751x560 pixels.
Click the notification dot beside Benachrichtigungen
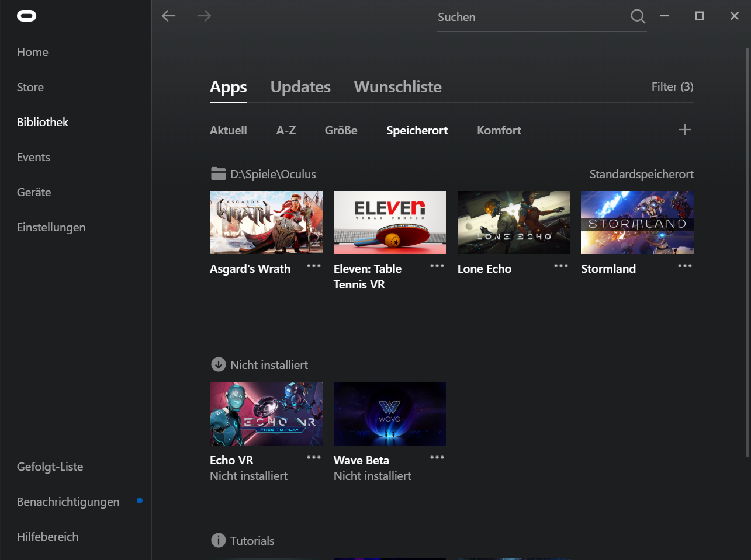coord(140,501)
